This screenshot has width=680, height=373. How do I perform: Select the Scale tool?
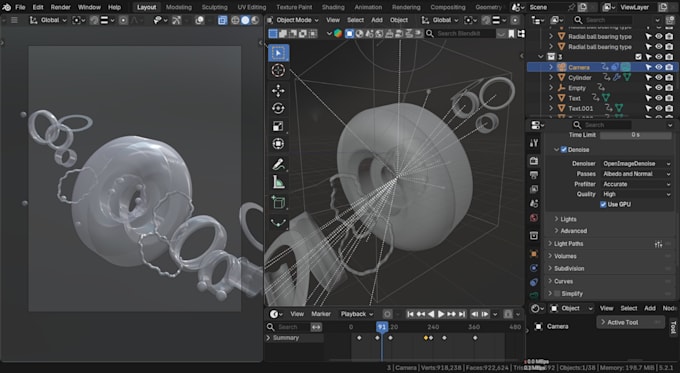pyautogui.click(x=278, y=126)
